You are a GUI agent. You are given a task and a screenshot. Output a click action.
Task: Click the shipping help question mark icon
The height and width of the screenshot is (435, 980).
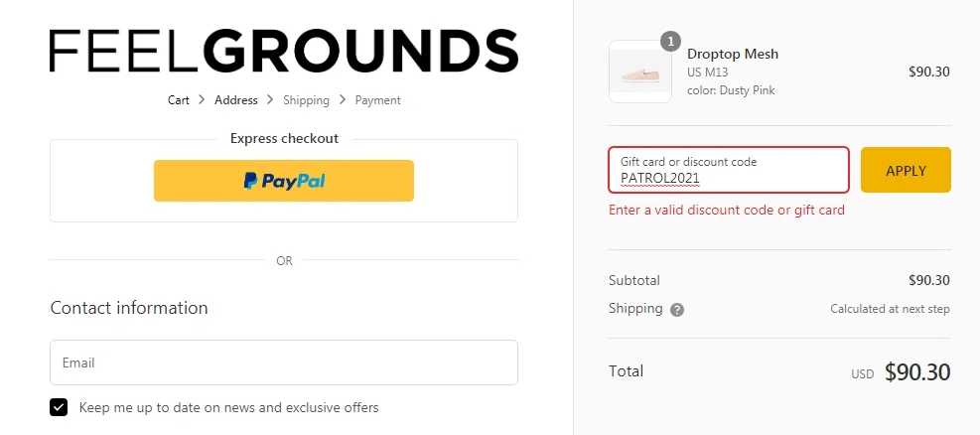point(677,310)
